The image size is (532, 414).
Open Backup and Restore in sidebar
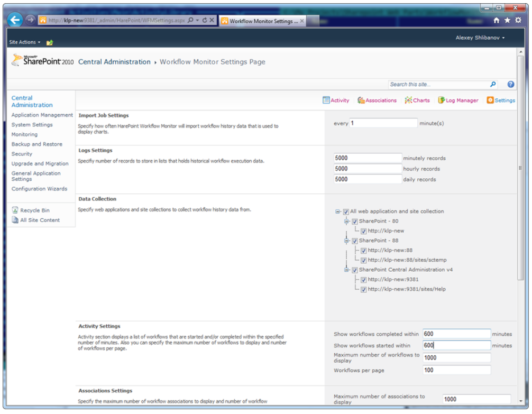pyautogui.click(x=36, y=144)
